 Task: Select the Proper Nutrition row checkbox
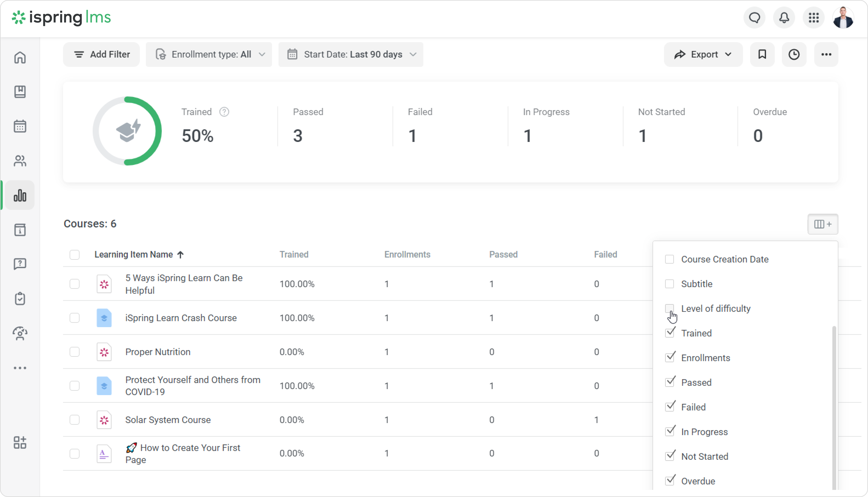75,352
